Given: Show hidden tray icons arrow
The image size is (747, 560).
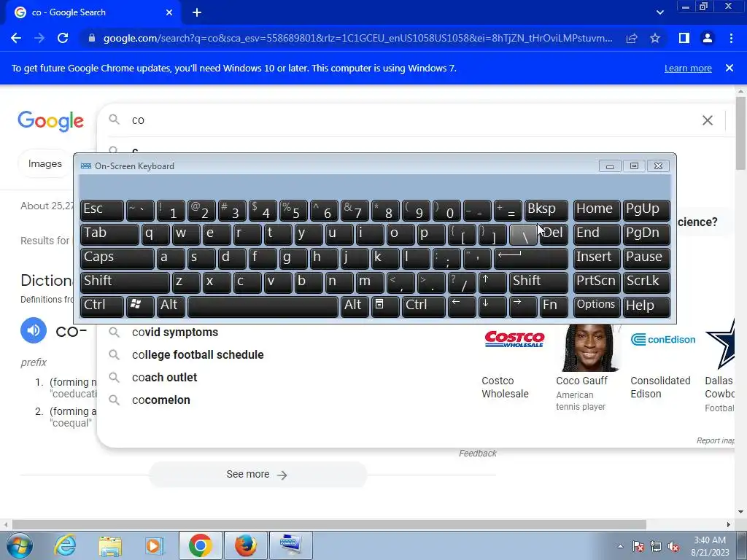Looking at the screenshot, I should (x=620, y=546).
